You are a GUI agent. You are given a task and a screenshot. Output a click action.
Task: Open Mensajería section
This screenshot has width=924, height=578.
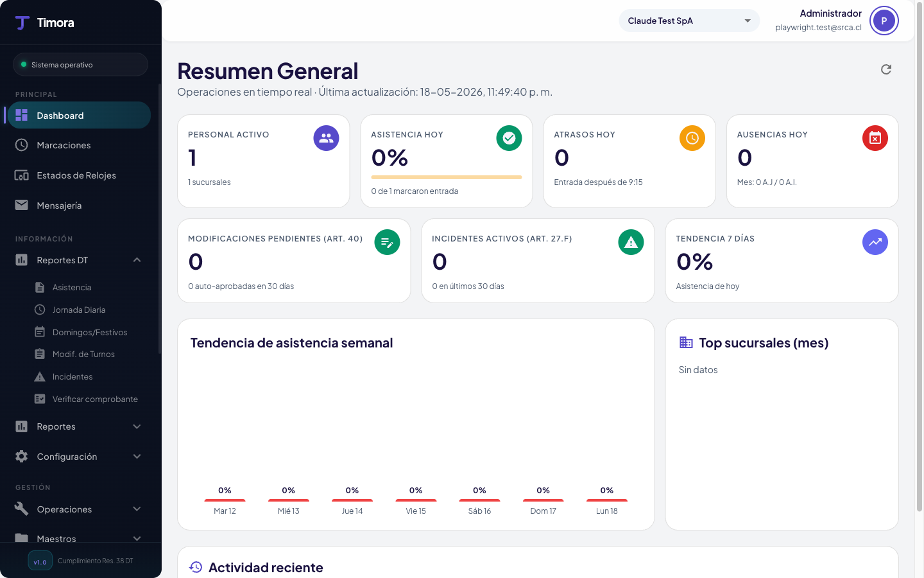click(x=79, y=206)
